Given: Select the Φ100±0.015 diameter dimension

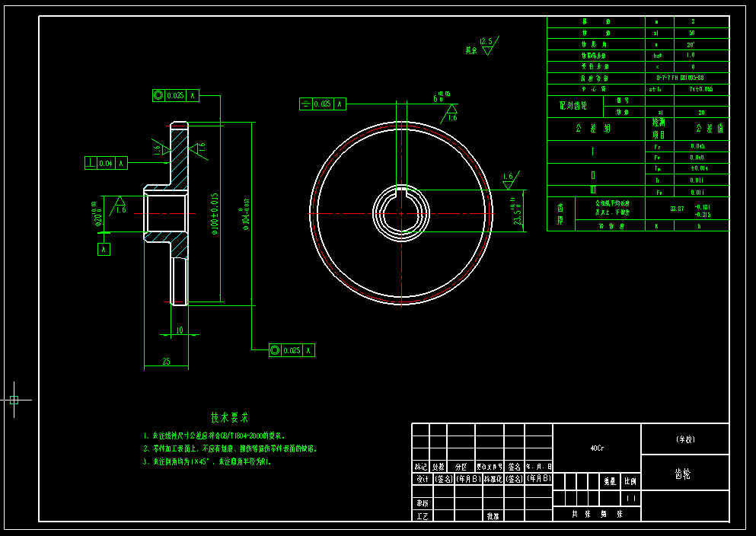Looking at the screenshot, I should tap(215, 213).
